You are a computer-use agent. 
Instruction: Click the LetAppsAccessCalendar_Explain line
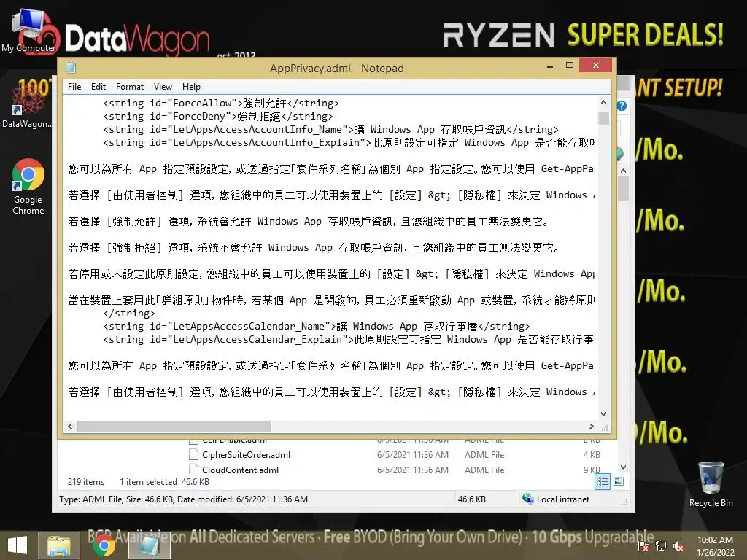[348, 340]
